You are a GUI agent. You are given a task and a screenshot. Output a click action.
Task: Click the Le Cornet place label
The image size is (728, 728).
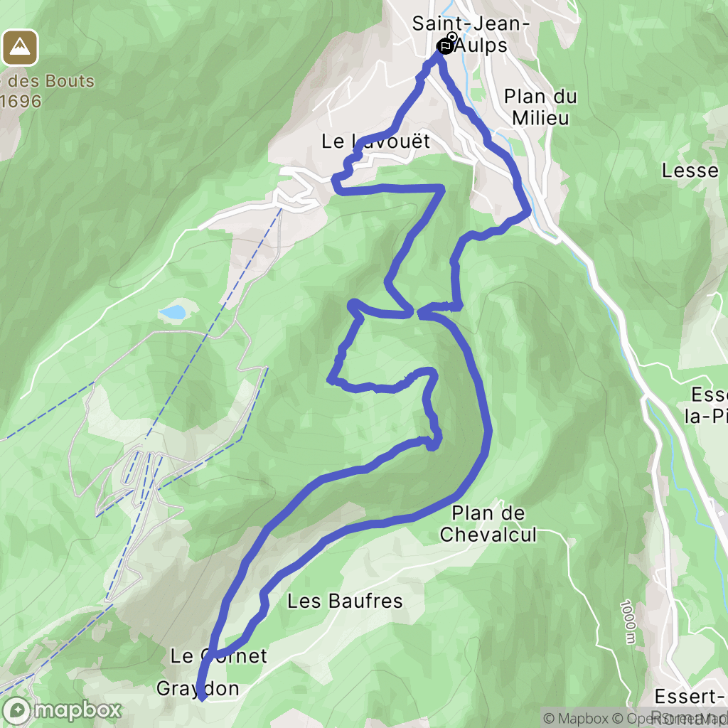click(218, 656)
